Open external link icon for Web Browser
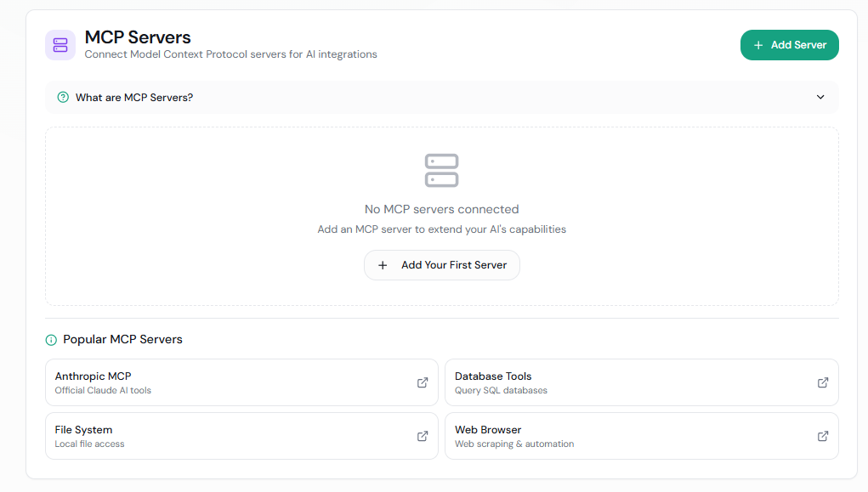 tap(823, 436)
